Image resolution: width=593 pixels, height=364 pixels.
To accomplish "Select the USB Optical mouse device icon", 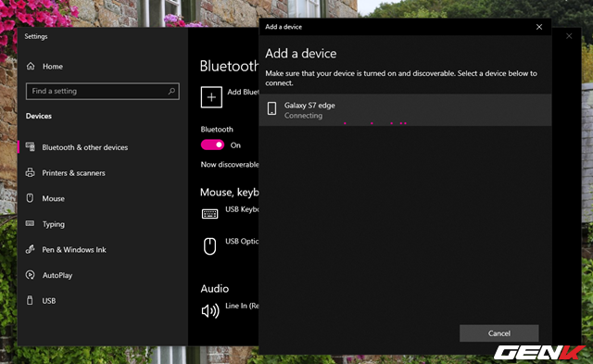I will click(210, 246).
